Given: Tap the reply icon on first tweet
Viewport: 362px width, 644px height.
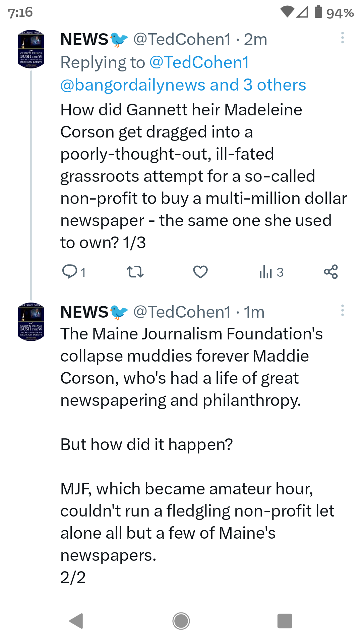Looking at the screenshot, I should 70,272.
